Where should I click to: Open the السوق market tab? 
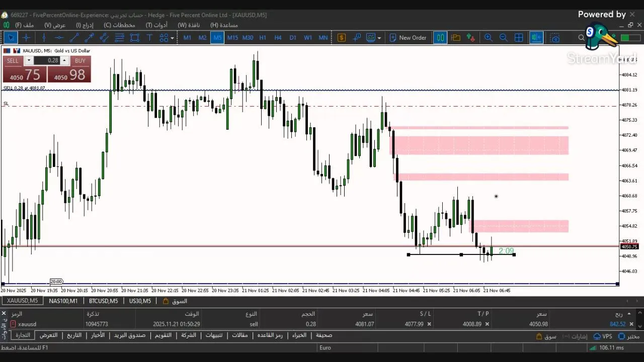coord(175,301)
